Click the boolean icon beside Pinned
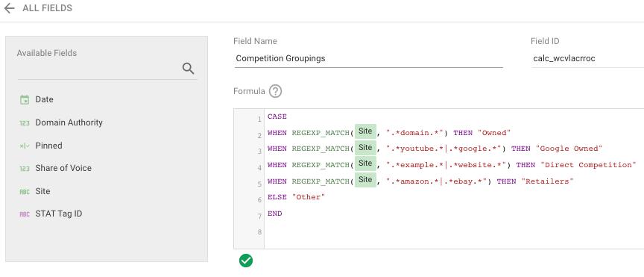The height and width of the screenshot is (277, 644). click(25, 146)
